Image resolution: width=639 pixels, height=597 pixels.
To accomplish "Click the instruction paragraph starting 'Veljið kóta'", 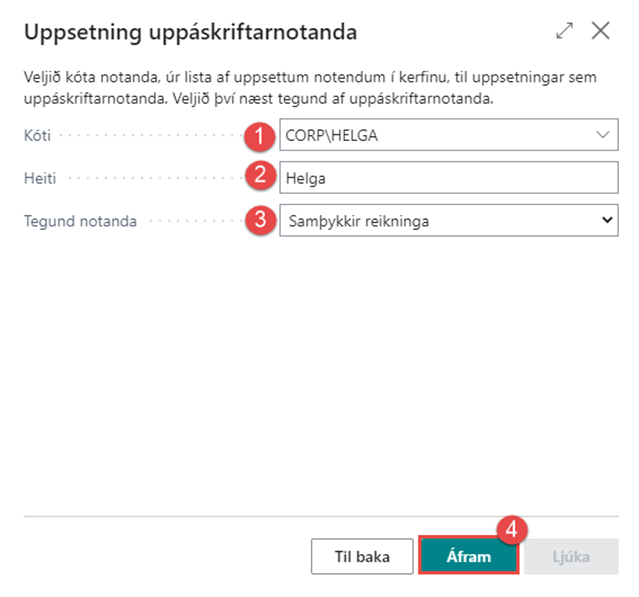I will (x=300, y=88).
